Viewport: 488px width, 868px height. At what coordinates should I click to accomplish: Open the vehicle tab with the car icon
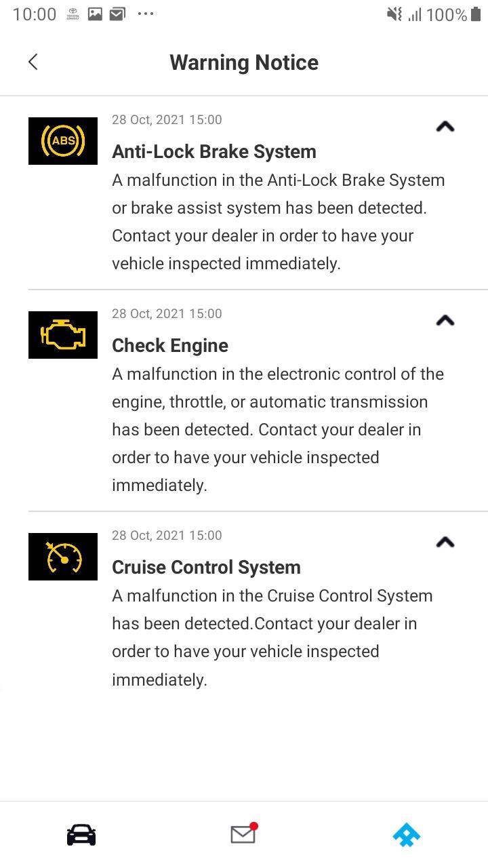(x=81, y=835)
